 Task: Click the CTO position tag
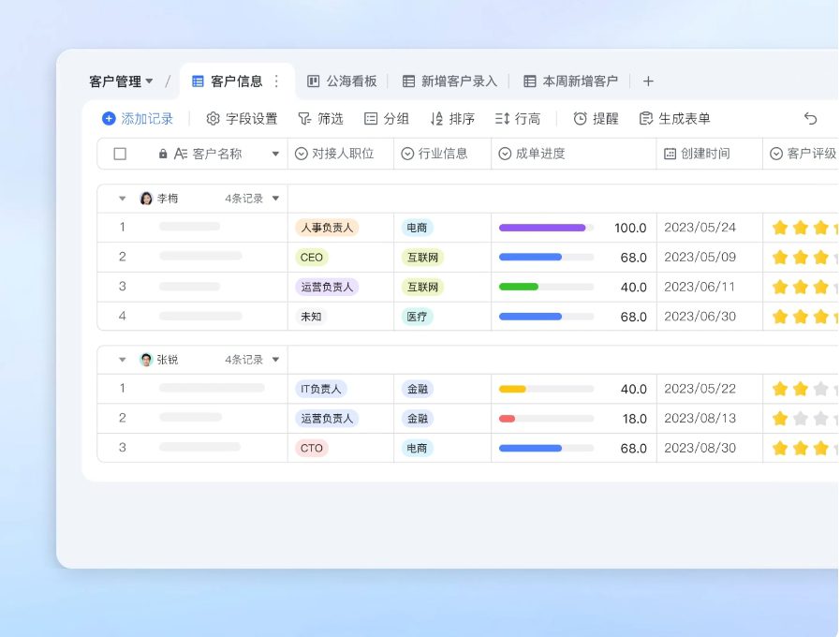[x=311, y=448]
